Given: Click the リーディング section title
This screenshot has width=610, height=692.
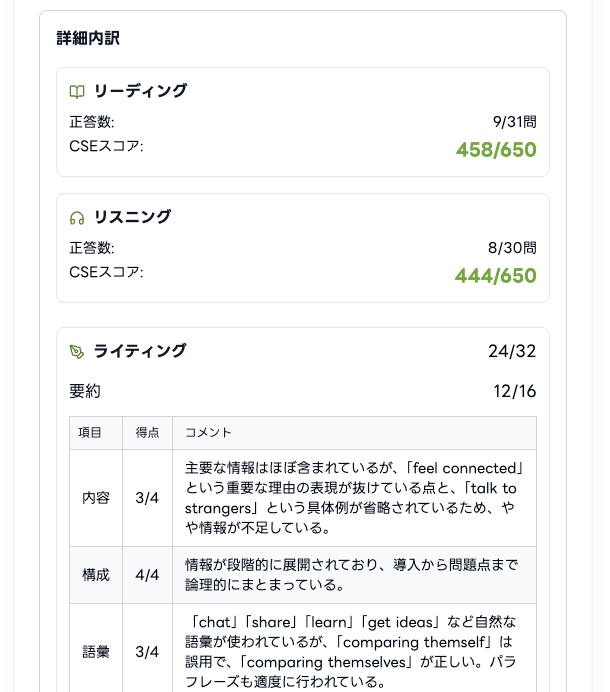Looking at the screenshot, I should 140,91.
